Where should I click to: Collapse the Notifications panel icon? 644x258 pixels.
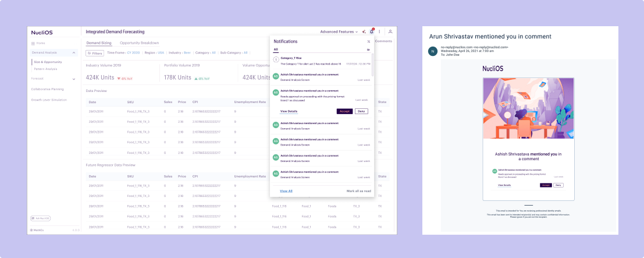[368, 41]
